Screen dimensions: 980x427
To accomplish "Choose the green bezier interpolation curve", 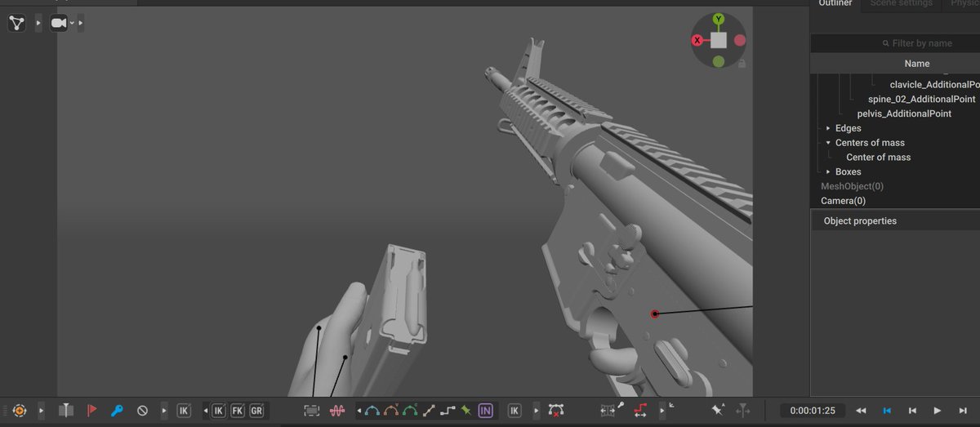I will [x=410, y=411].
